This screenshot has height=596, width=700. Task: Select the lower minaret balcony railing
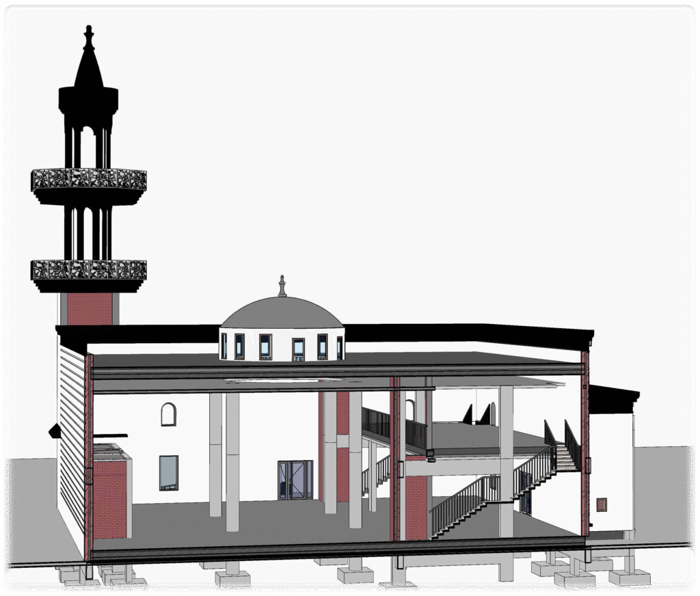[89, 270]
